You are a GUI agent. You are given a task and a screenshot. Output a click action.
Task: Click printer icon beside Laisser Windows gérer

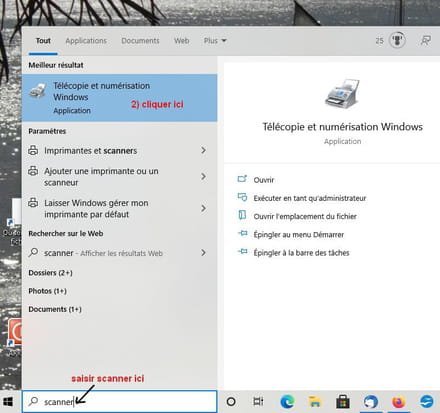coord(33,202)
